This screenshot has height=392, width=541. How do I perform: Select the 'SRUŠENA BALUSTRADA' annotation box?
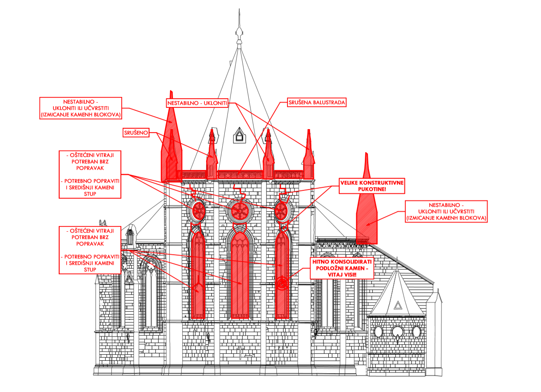[317, 103]
